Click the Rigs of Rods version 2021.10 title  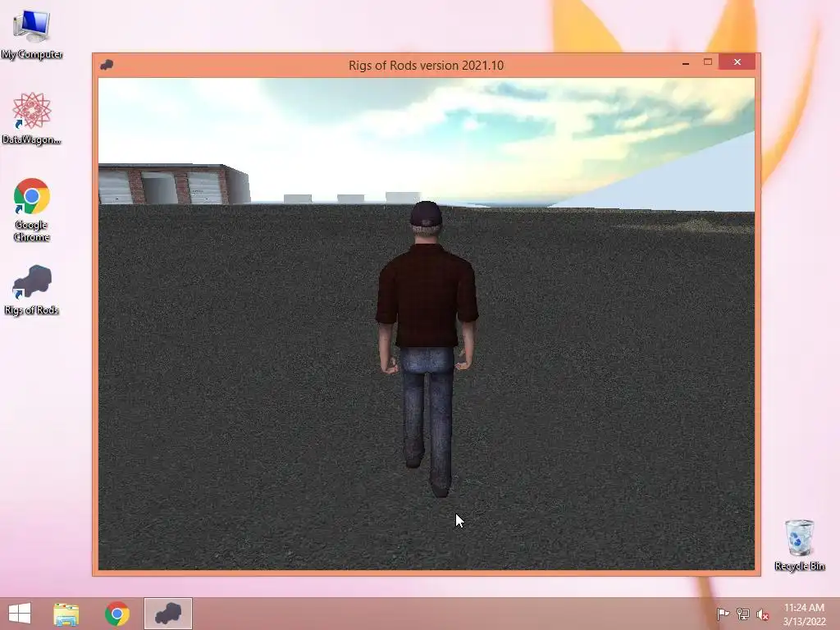426,66
